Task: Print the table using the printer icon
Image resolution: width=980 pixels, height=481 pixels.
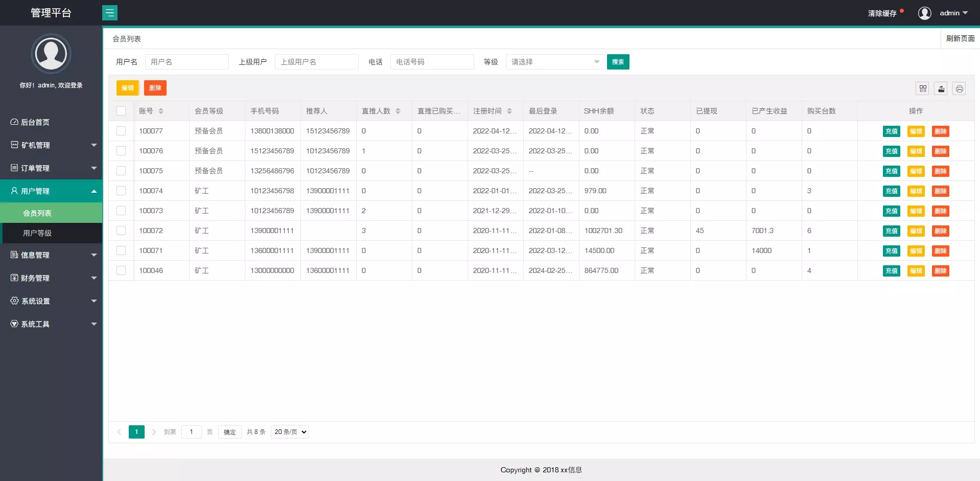Action: pos(959,88)
